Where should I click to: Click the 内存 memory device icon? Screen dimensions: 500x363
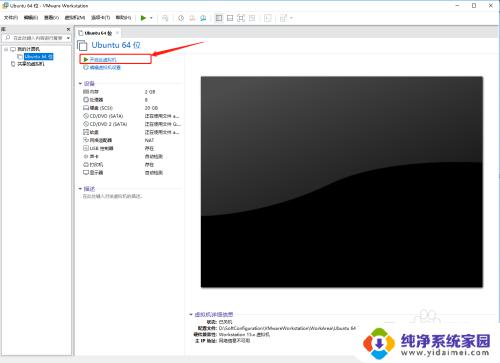[86, 92]
